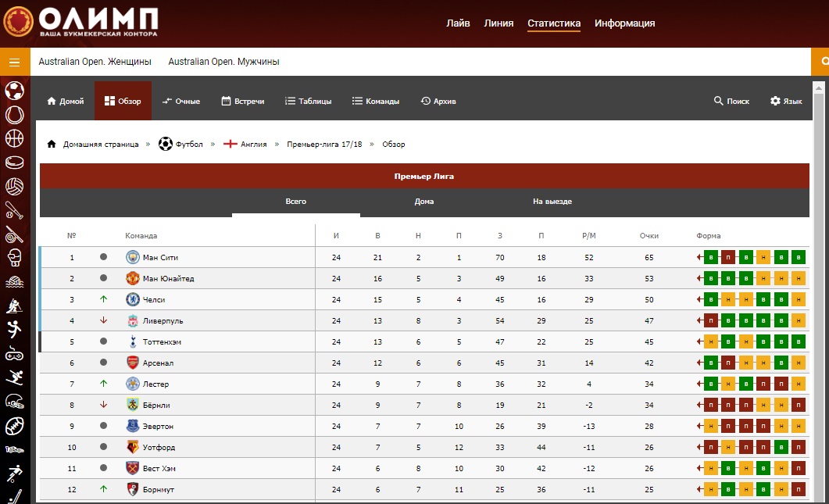
Task: Open the Бёрнли team name
Action: pyautogui.click(x=156, y=406)
